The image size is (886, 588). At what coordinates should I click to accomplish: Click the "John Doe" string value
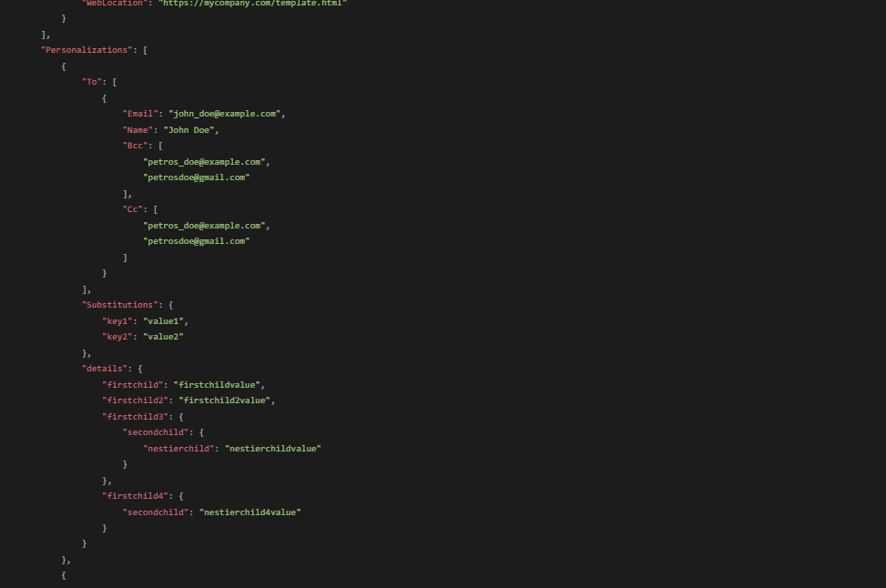pyautogui.click(x=188, y=130)
